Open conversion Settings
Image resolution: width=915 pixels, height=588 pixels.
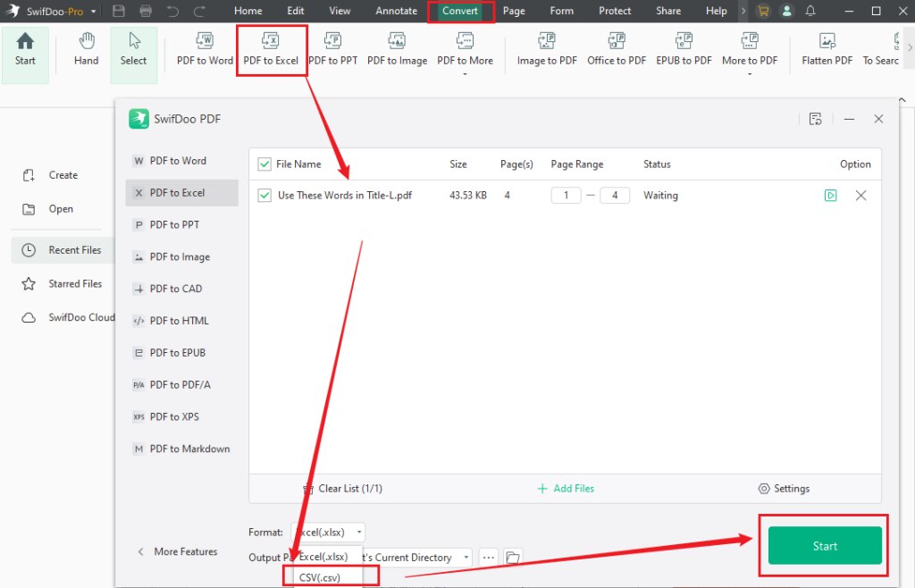[x=784, y=489]
